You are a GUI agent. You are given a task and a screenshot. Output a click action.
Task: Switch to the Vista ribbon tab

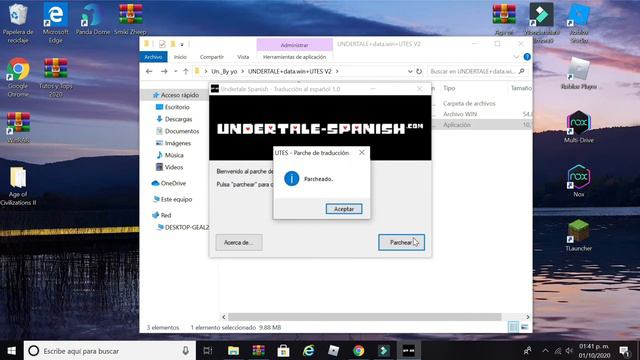coord(243,57)
